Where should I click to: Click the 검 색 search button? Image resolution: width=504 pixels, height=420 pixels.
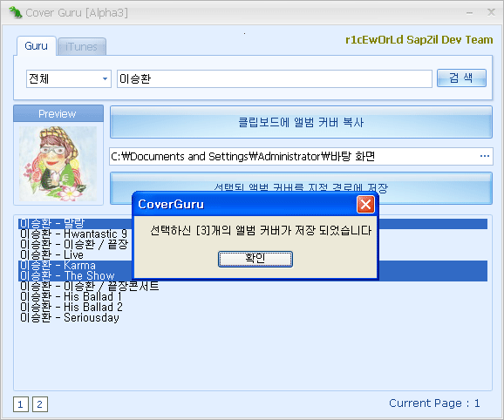click(x=461, y=78)
